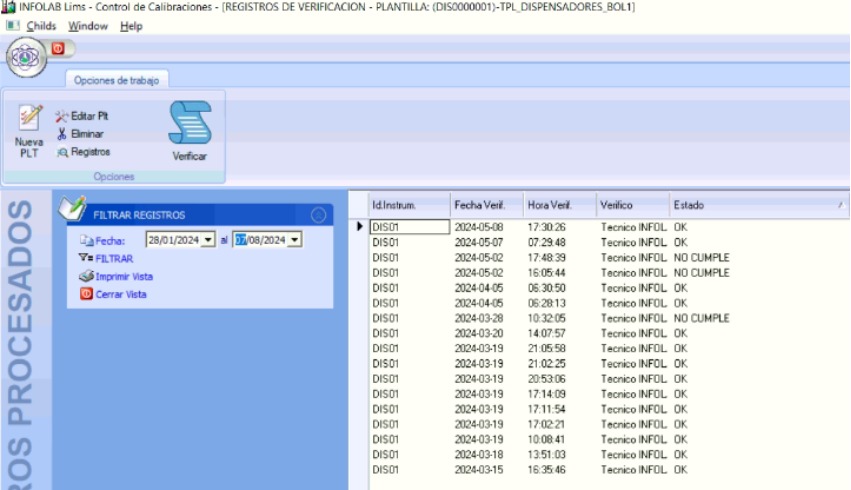851x490 pixels.
Task: Open the start date 28/01/2024 dropdown
Action: pyautogui.click(x=208, y=240)
